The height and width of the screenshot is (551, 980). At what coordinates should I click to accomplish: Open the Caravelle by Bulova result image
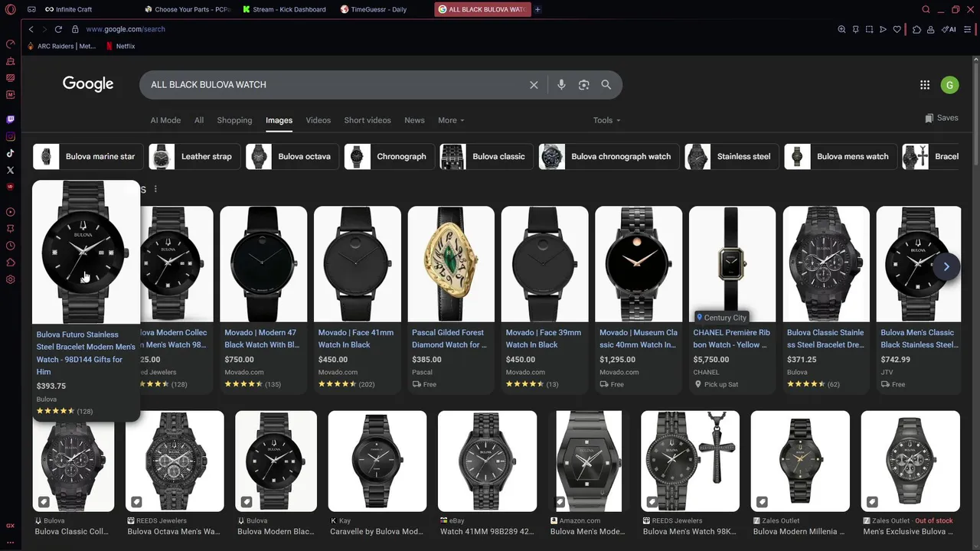[377, 461]
